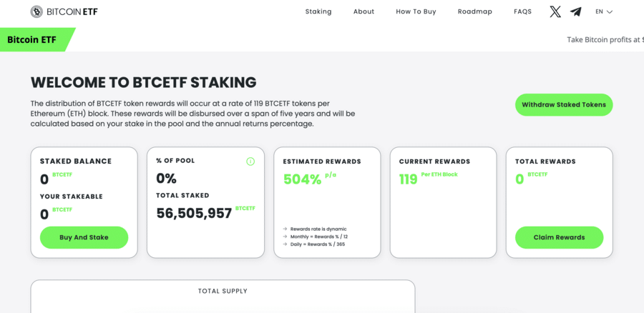Click the BITCOIN ETF header wordmark
Image resolution: width=644 pixels, height=313 pixels.
[x=72, y=12]
